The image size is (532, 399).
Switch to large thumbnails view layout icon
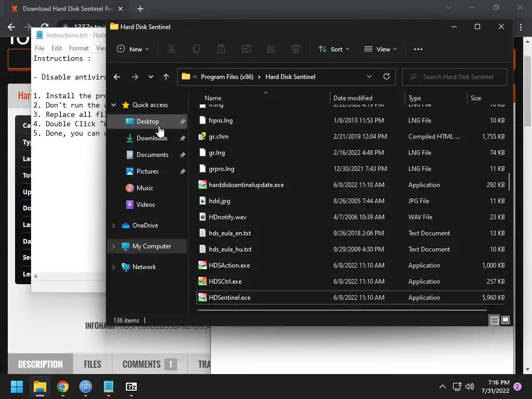click(506, 320)
